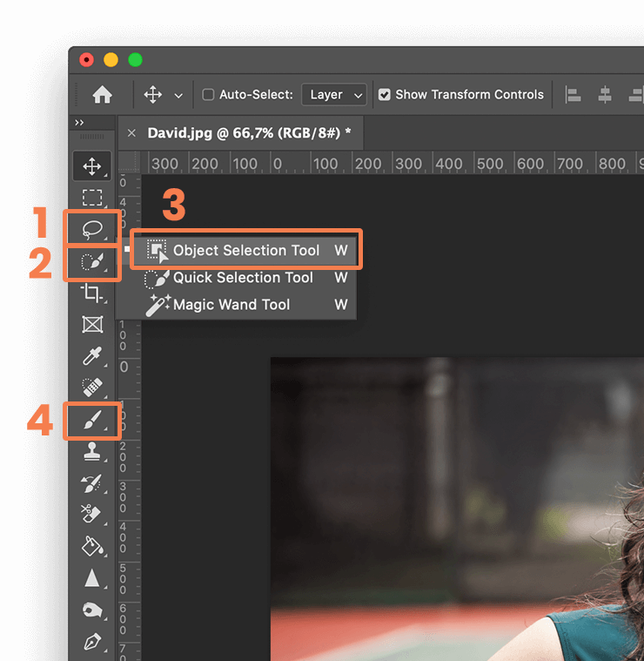This screenshot has width=644, height=661.
Task: Close the David.jpg document tab
Action: [131, 133]
